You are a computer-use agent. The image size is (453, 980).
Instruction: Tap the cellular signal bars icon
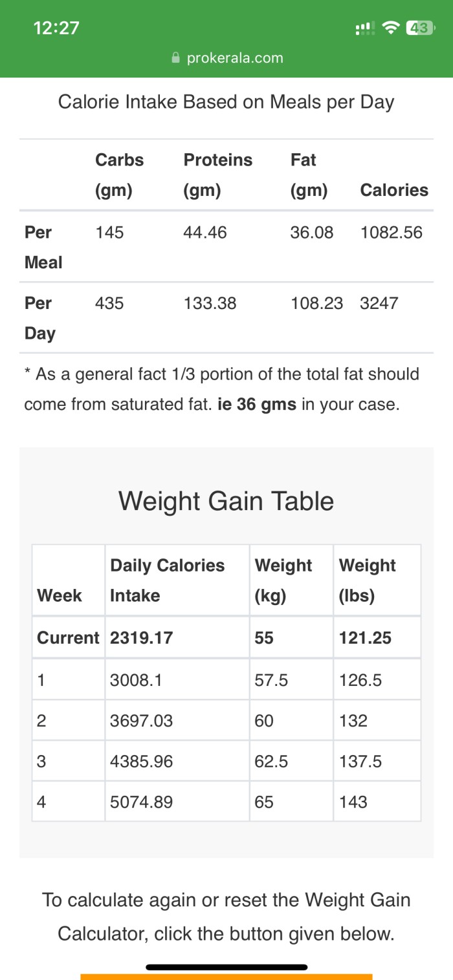[x=365, y=28]
